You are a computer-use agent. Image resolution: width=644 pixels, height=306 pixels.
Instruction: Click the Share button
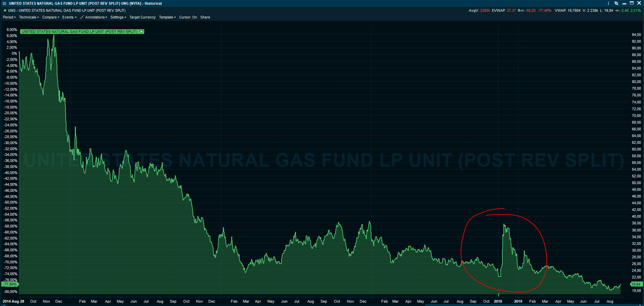205,17
